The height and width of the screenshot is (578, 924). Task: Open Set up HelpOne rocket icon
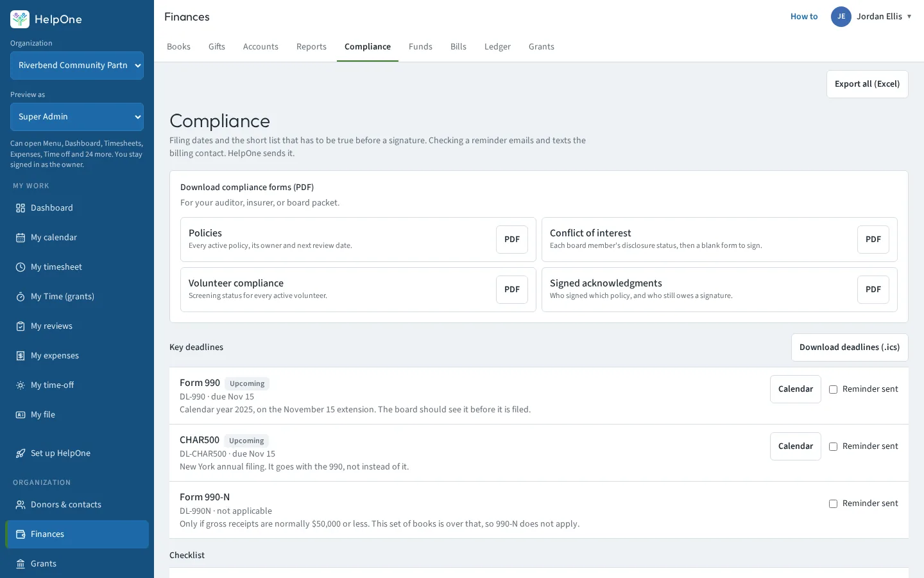21,453
